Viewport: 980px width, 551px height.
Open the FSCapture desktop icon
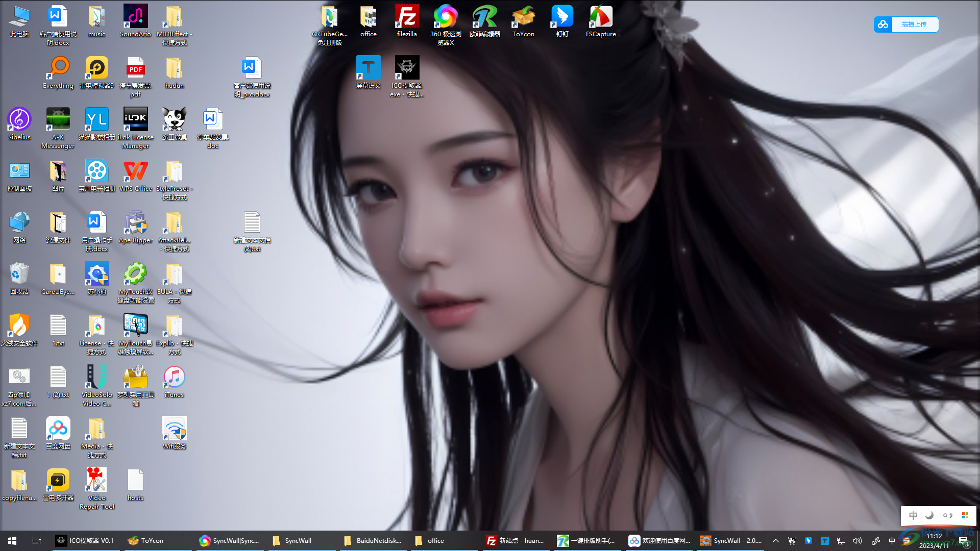(601, 19)
